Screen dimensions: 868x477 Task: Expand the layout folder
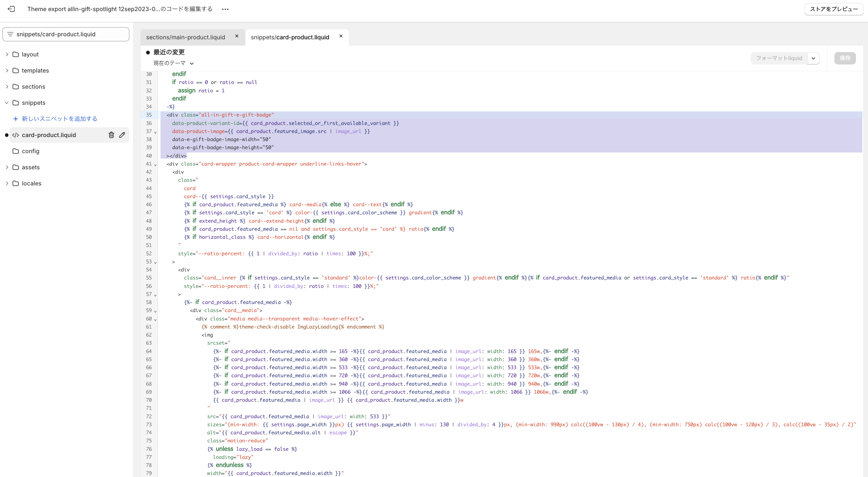click(7, 54)
